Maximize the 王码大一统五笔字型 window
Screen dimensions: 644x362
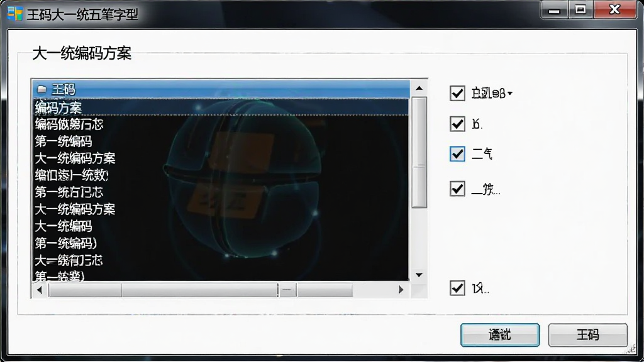[x=580, y=10]
